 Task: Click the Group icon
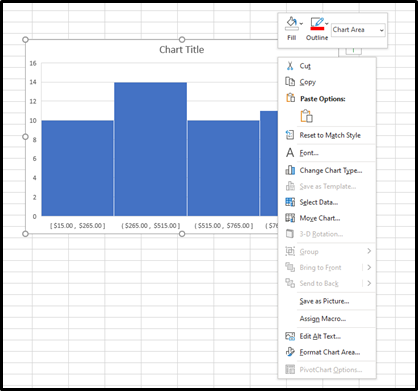pyautogui.click(x=290, y=251)
